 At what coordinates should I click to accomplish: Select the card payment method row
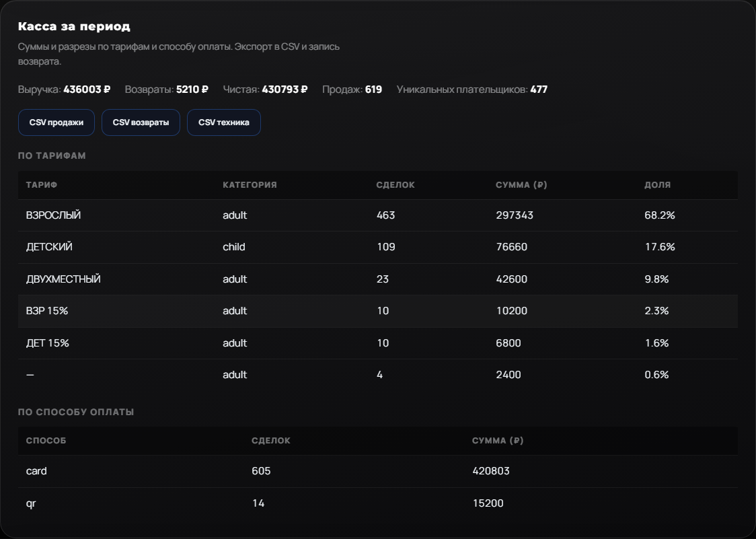(x=377, y=472)
